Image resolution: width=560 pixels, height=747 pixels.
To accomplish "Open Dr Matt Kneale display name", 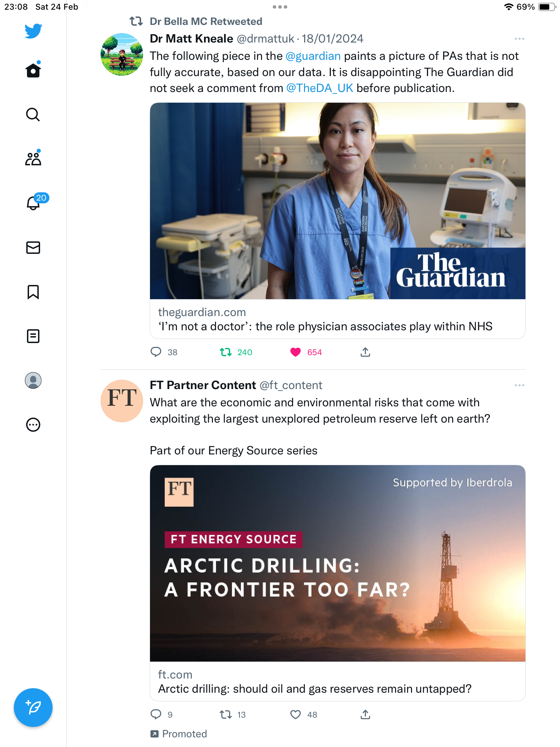I will coord(192,38).
